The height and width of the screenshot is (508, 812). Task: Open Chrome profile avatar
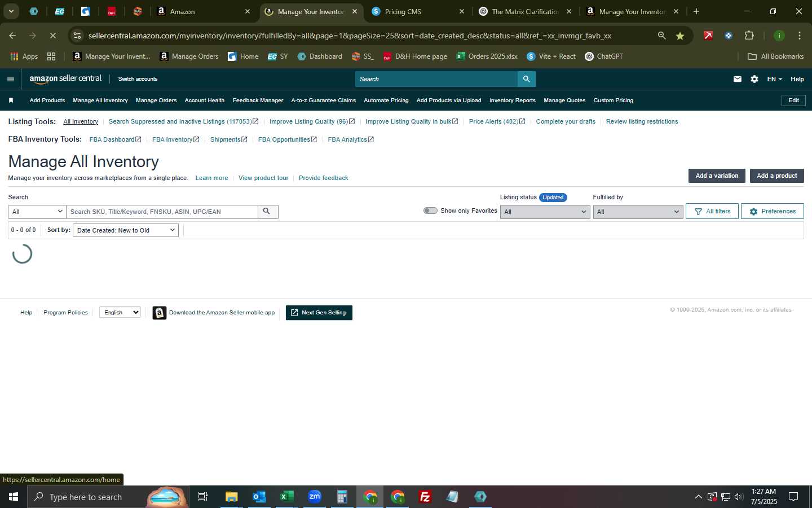[x=779, y=36]
